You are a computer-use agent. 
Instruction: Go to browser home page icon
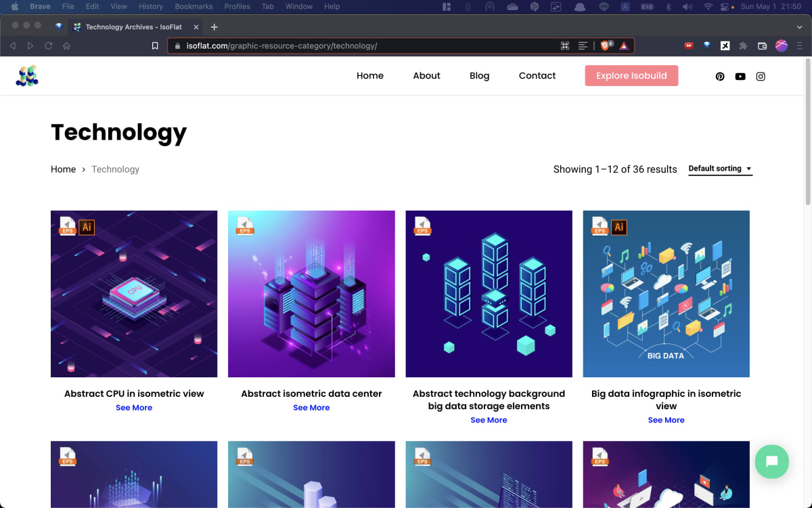click(x=66, y=46)
